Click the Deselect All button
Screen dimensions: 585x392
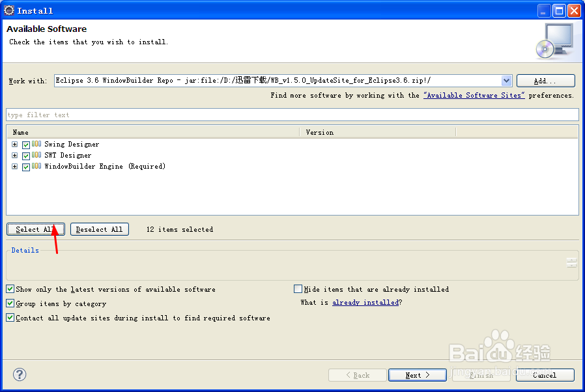point(100,229)
